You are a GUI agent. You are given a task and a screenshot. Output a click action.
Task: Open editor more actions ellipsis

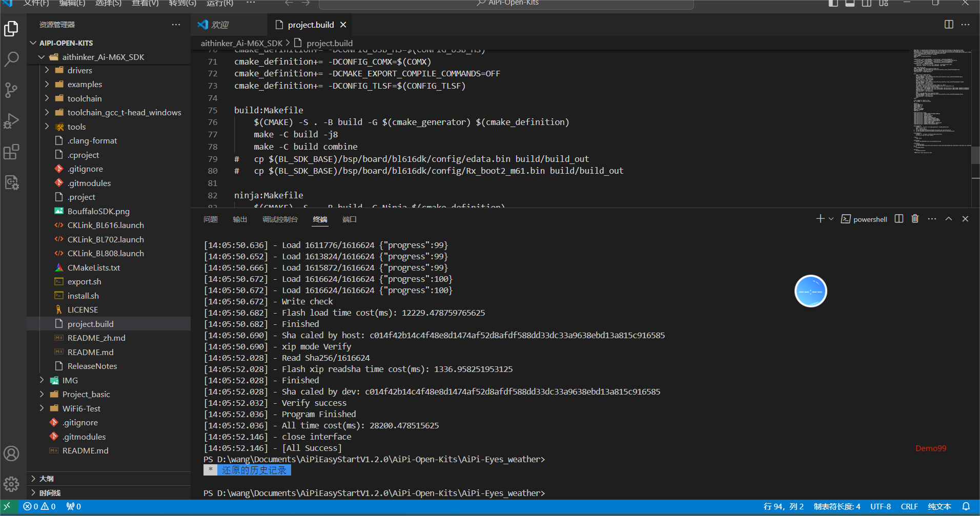click(x=965, y=25)
